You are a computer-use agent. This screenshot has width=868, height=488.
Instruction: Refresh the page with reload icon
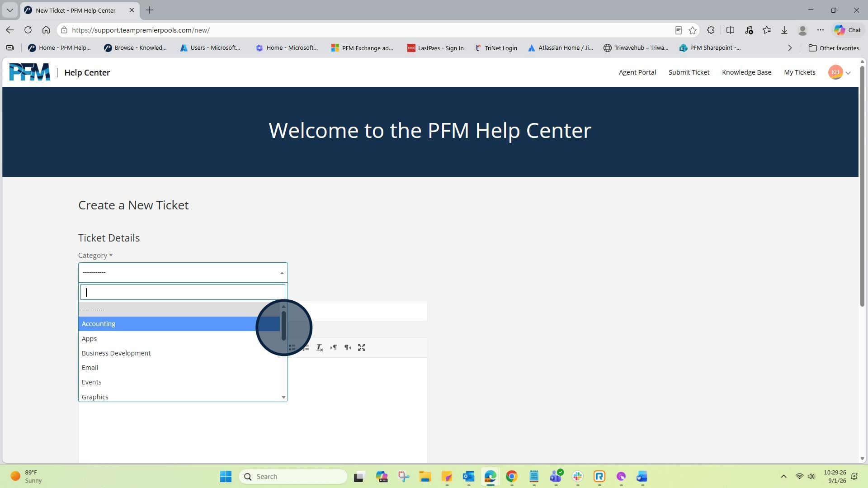point(28,30)
